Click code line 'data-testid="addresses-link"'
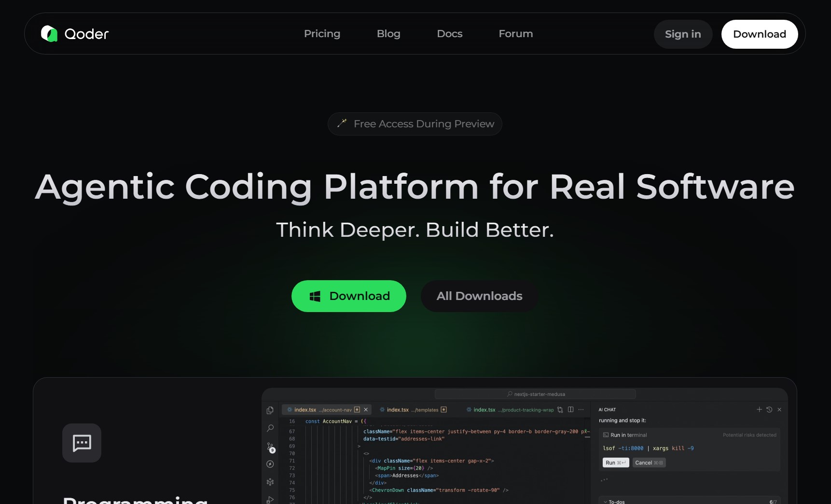Viewport: 831px width, 504px height. (404, 439)
